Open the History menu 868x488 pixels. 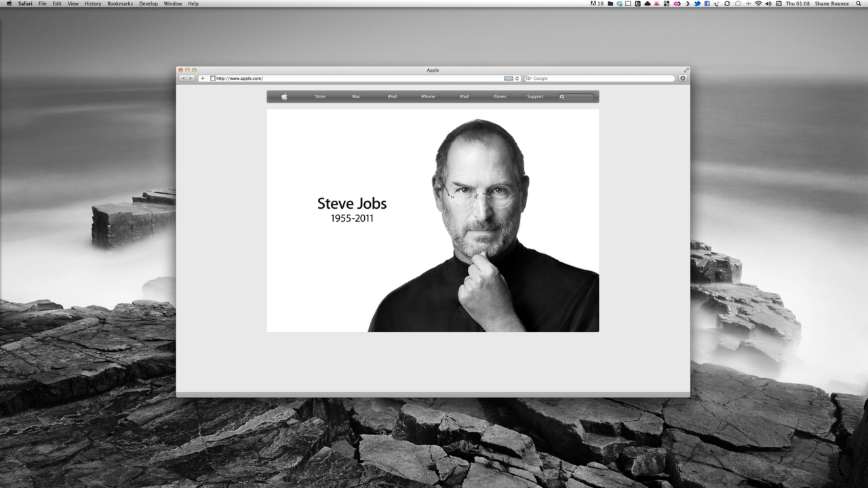tap(93, 3)
